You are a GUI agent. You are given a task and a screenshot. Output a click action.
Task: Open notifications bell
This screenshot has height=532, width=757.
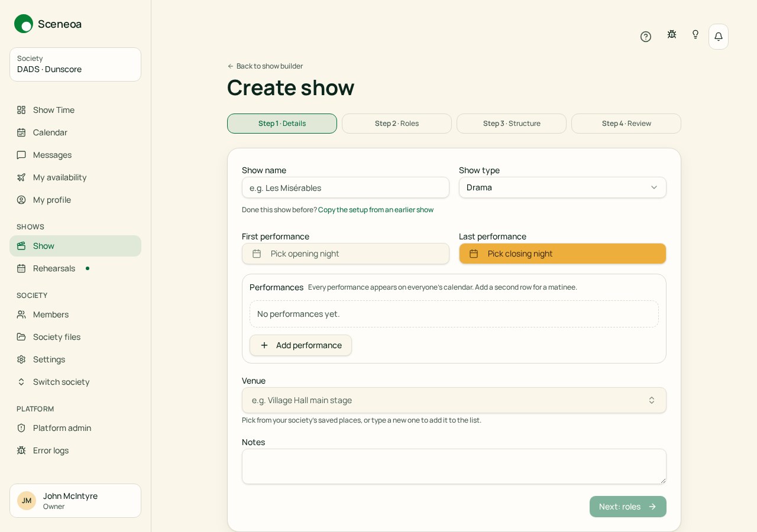(719, 37)
